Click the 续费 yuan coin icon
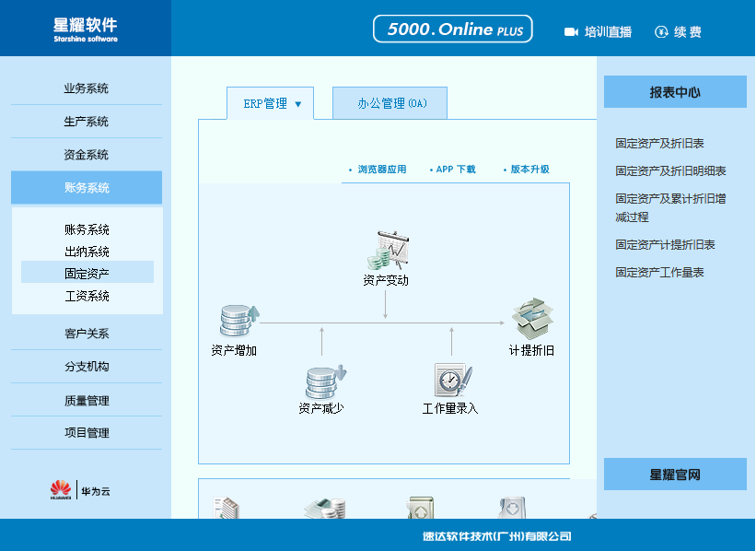756x551 pixels. pos(661,32)
